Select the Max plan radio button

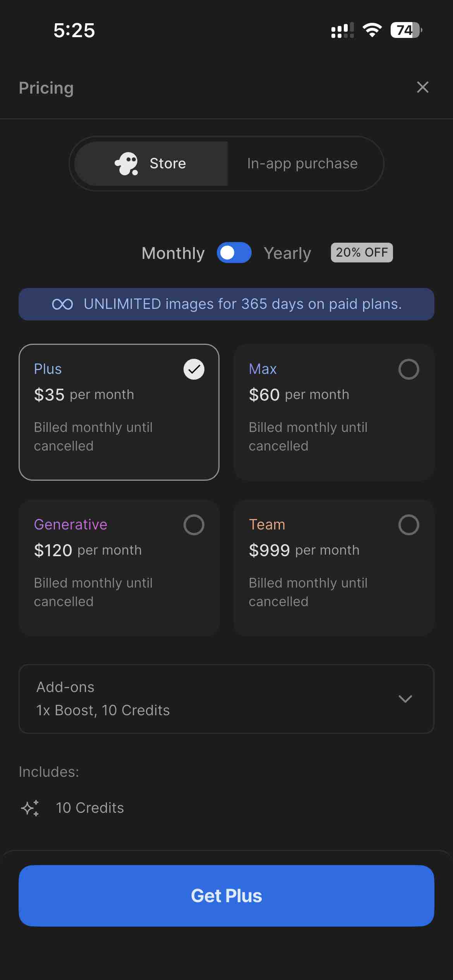[x=409, y=369]
